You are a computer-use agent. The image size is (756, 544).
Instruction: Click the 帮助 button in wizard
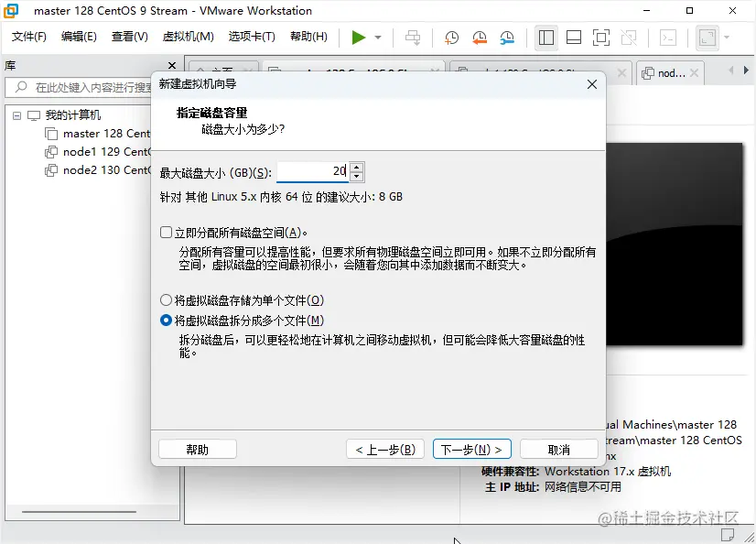pos(197,450)
